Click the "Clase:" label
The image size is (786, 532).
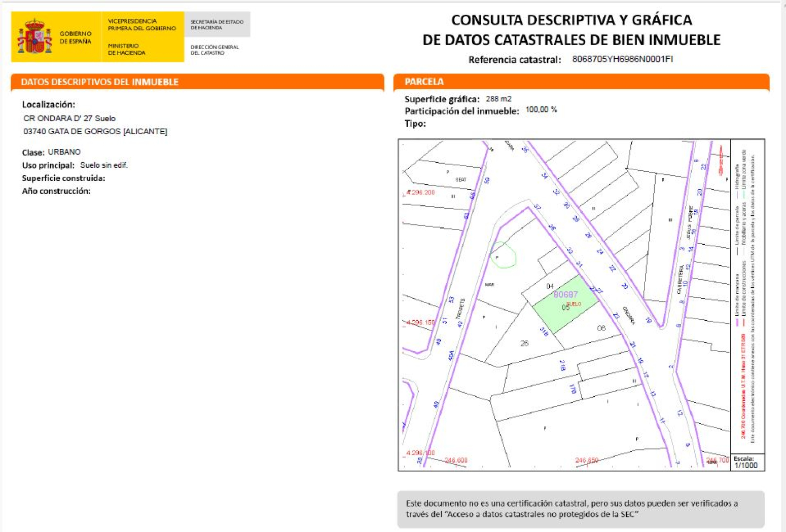(33, 153)
